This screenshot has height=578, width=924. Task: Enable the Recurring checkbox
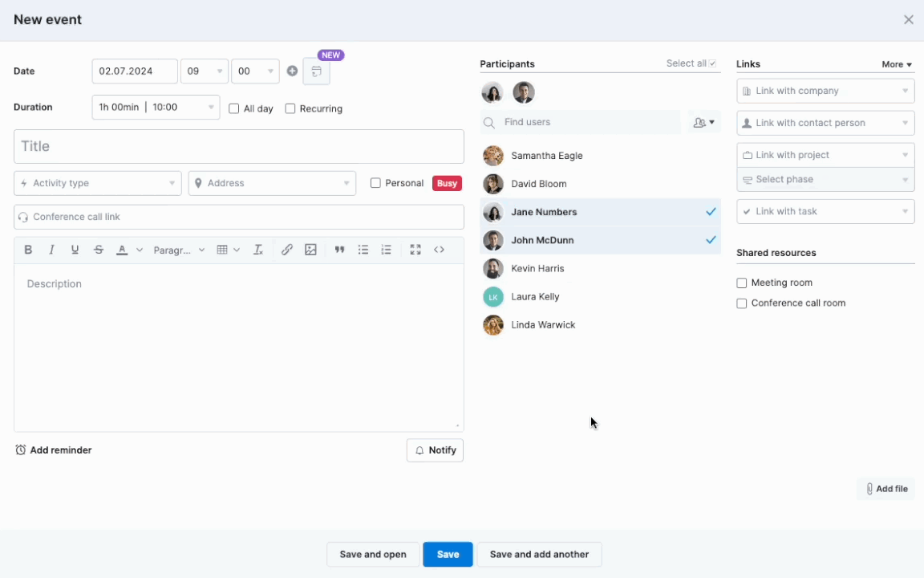290,108
